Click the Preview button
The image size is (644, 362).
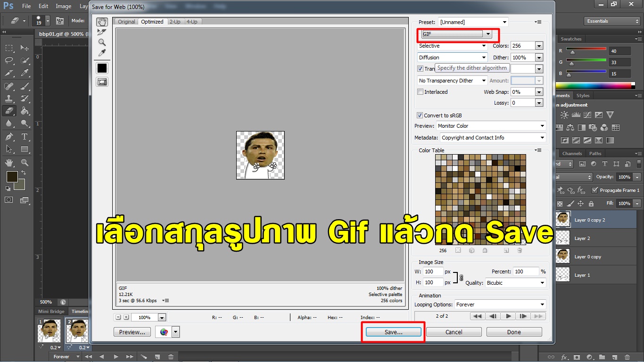[132, 332]
